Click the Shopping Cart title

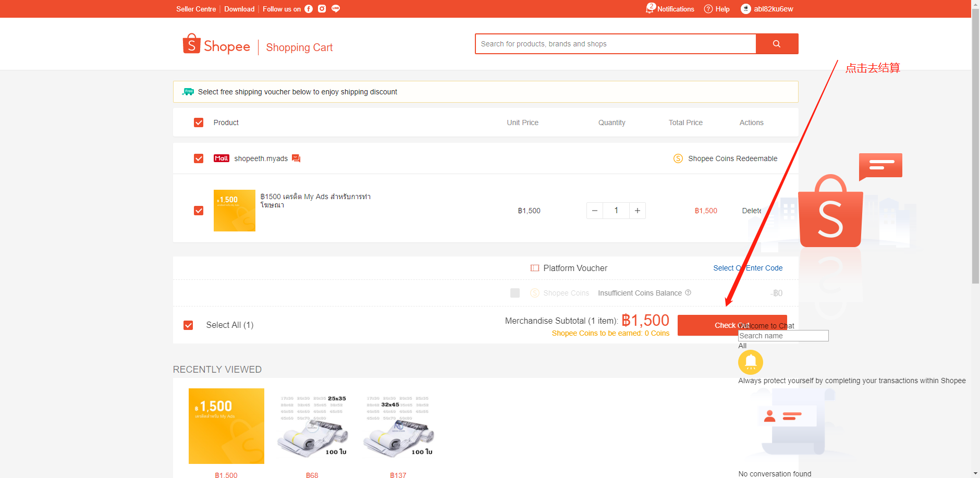299,47
